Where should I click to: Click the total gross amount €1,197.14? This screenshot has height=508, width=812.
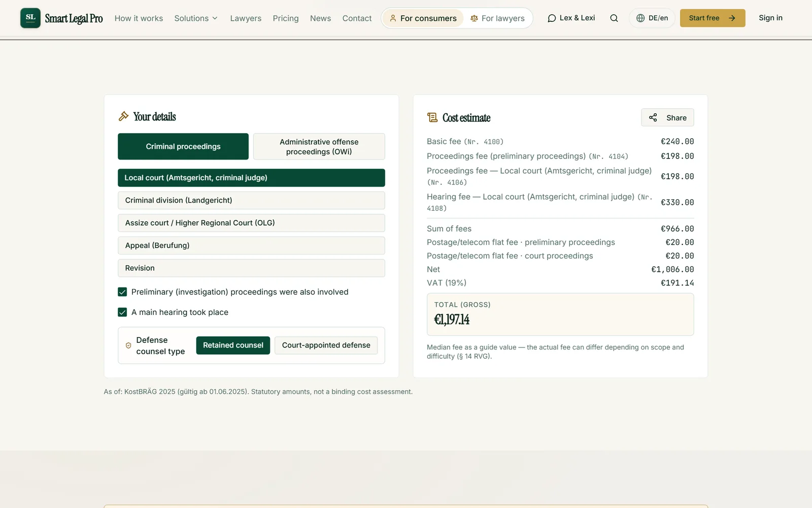(x=452, y=320)
